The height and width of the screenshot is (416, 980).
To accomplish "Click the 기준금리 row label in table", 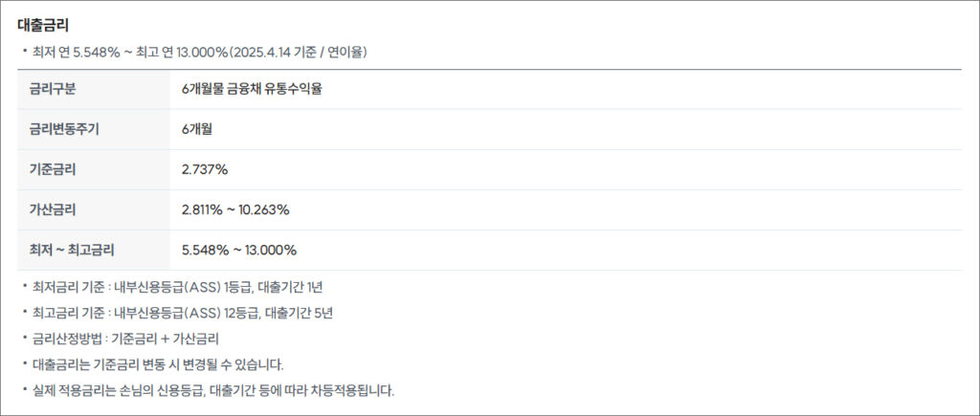I will pos(53,169).
